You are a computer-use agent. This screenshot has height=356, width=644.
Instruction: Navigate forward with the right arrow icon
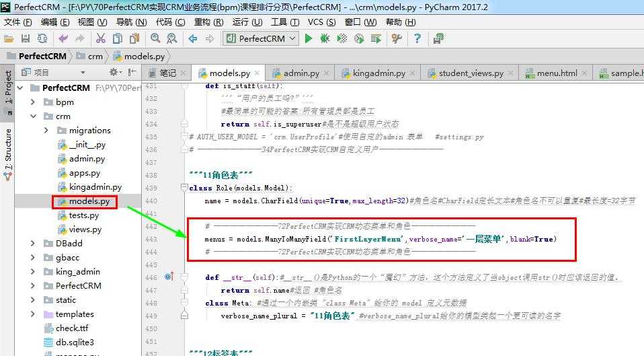210,38
